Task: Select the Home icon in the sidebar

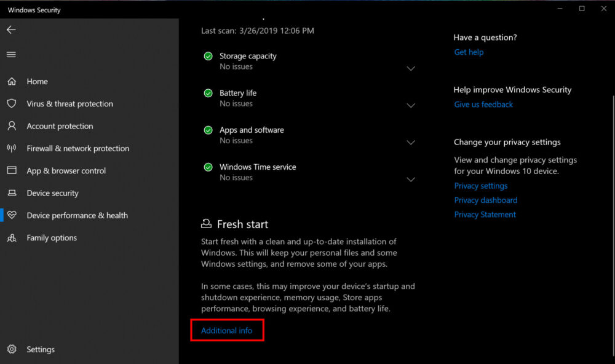Action: pos(12,81)
